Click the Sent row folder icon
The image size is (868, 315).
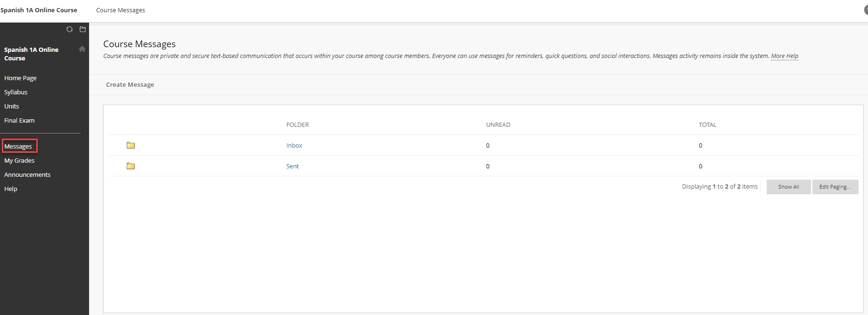tap(131, 166)
